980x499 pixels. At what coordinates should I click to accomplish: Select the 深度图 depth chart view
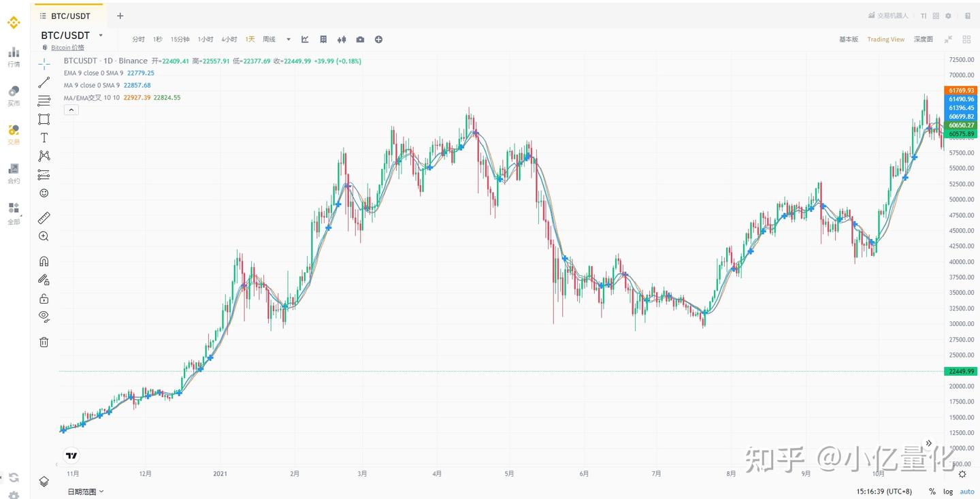[923, 39]
